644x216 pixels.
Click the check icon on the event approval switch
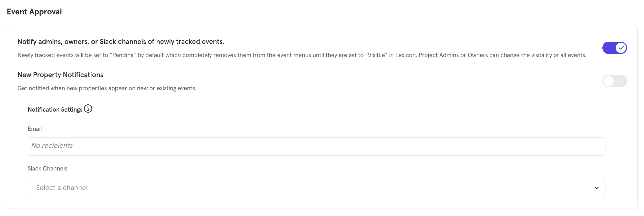pyautogui.click(x=621, y=48)
